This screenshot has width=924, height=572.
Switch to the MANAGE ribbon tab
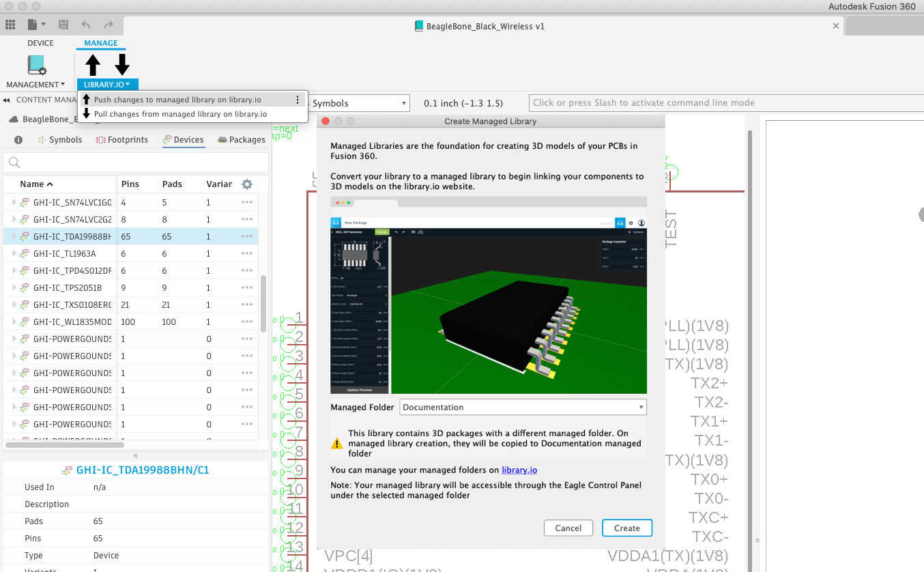(x=101, y=43)
